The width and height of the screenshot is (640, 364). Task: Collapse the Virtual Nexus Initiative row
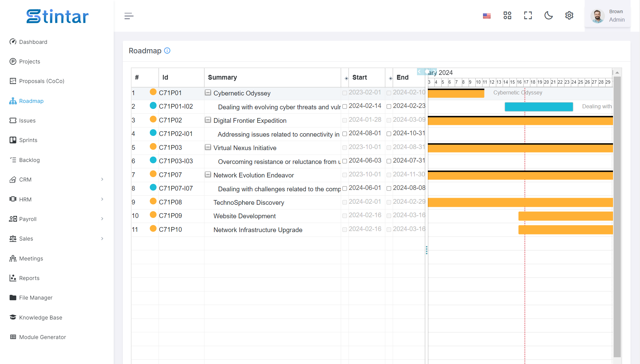coord(208,147)
